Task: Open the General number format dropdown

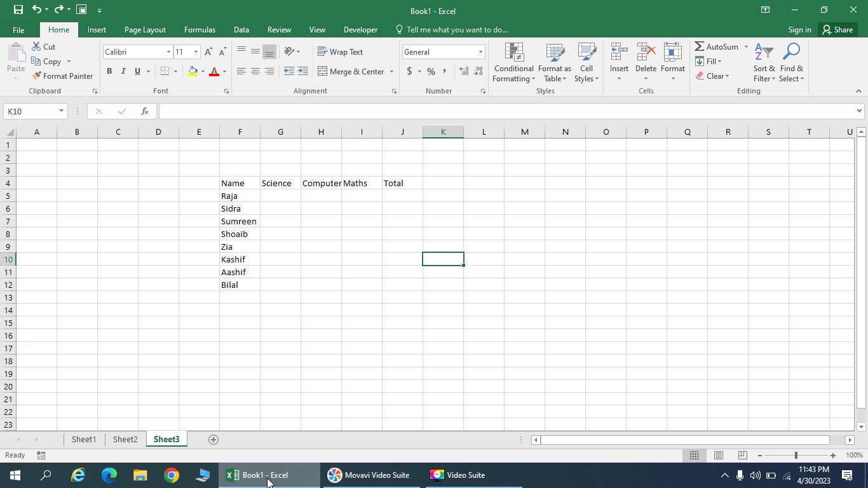Action: point(480,52)
